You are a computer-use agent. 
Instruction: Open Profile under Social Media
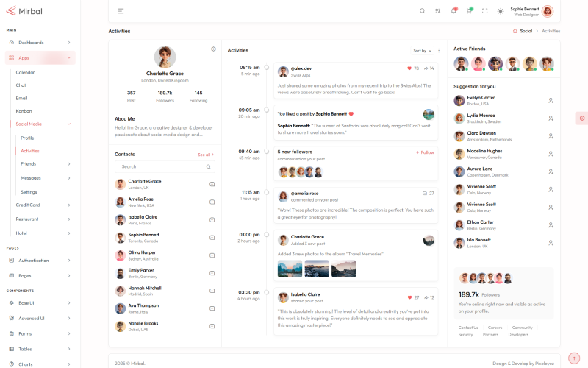pyautogui.click(x=27, y=138)
